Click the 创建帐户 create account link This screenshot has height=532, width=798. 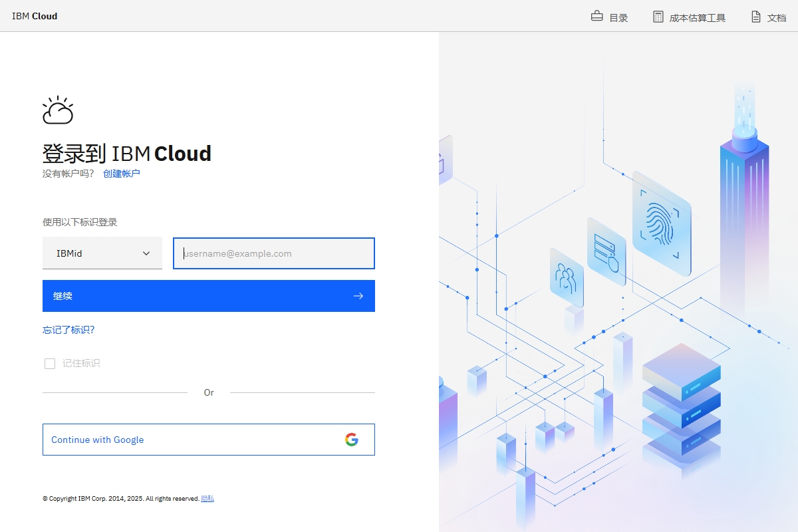pos(122,173)
